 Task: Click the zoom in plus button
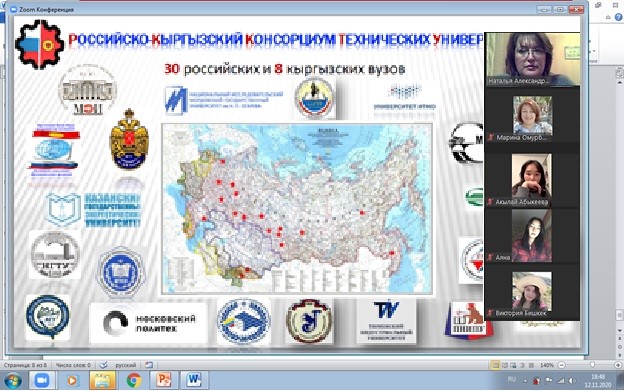pos(618,365)
